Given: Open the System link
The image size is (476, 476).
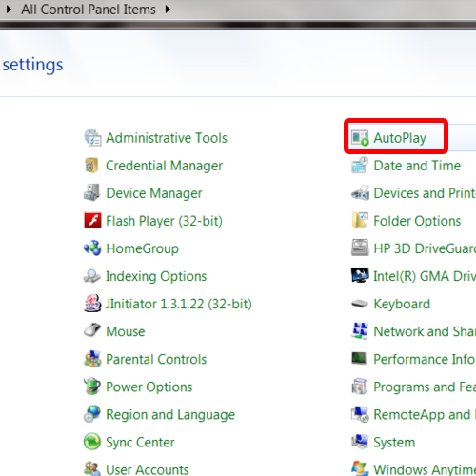Looking at the screenshot, I should pyautogui.click(x=394, y=442).
